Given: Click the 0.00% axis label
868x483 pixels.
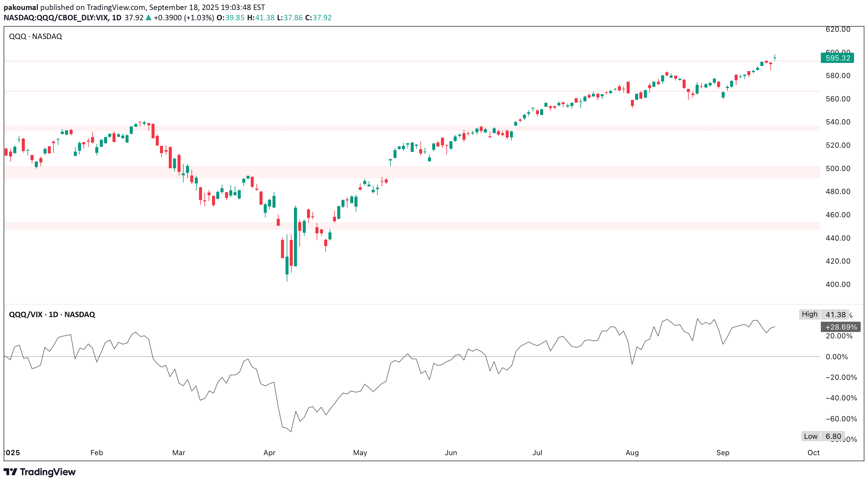Looking at the screenshot, I should point(837,356).
